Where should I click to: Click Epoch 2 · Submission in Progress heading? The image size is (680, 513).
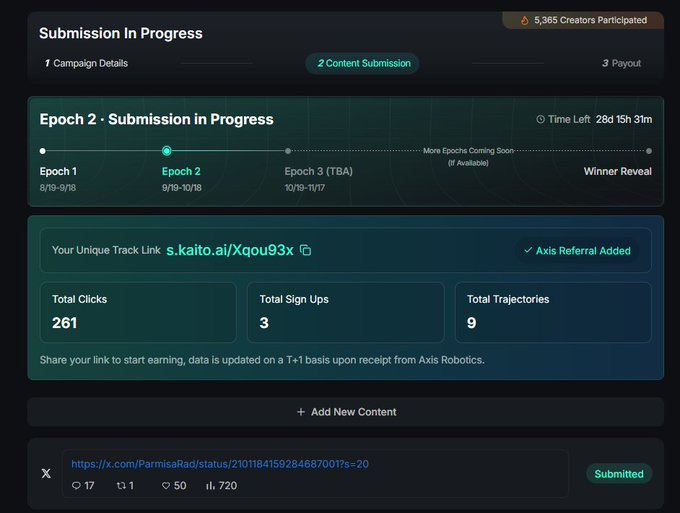tap(157, 119)
